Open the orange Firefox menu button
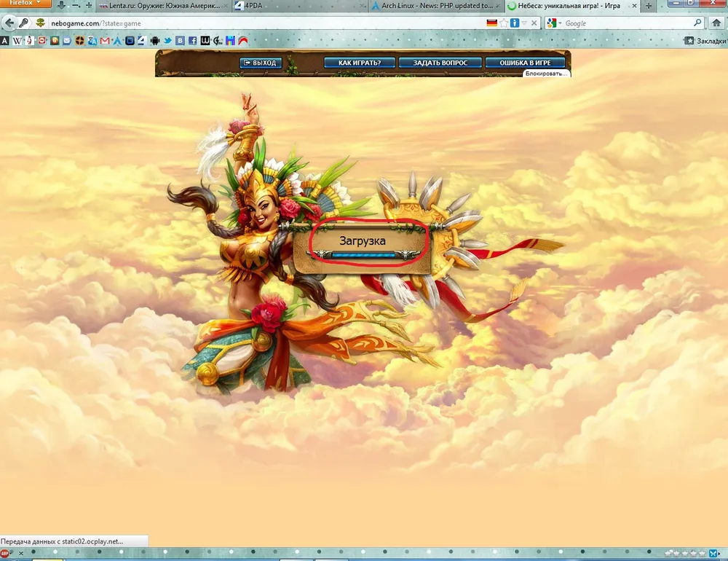Screen dimensions: 728x561 [25, 3]
